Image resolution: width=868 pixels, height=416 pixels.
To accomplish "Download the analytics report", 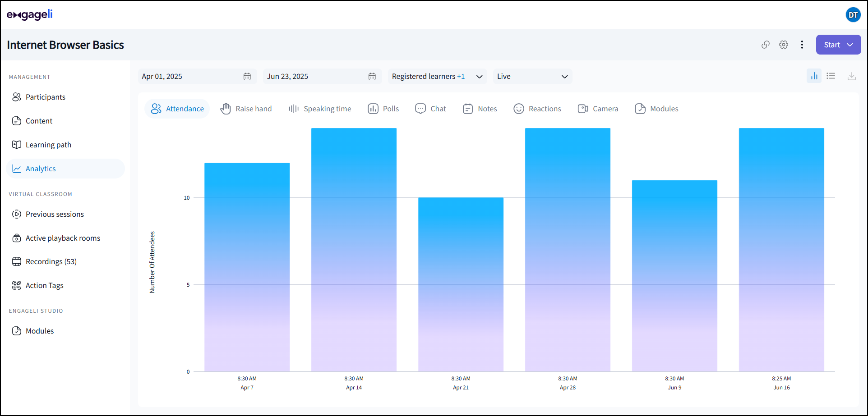I will pyautogui.click(x=852, y=76).
